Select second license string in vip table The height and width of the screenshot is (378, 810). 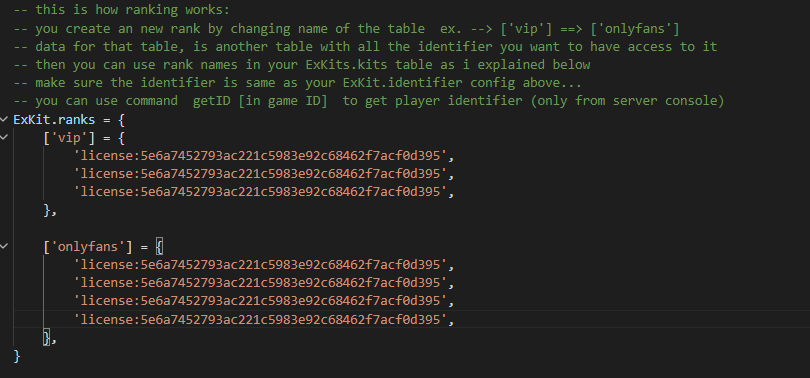[x=260, y=174]
